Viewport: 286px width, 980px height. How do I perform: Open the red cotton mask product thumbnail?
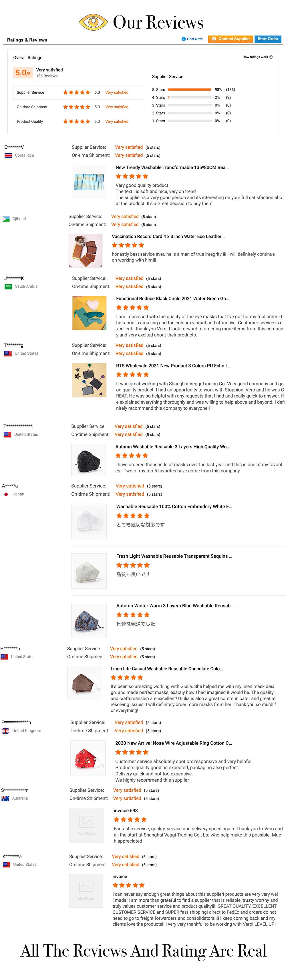coord(88,757)
